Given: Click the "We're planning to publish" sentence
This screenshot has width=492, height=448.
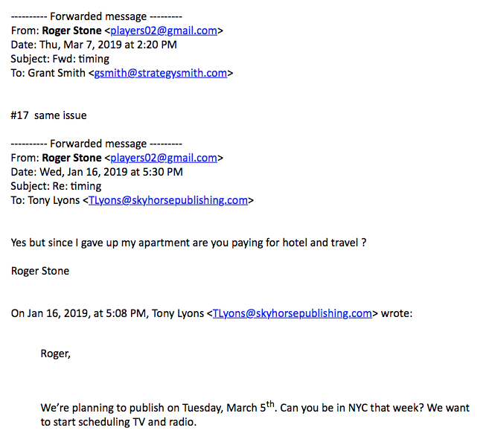Looking at the screenshot, I should click(x=255, y=407).
